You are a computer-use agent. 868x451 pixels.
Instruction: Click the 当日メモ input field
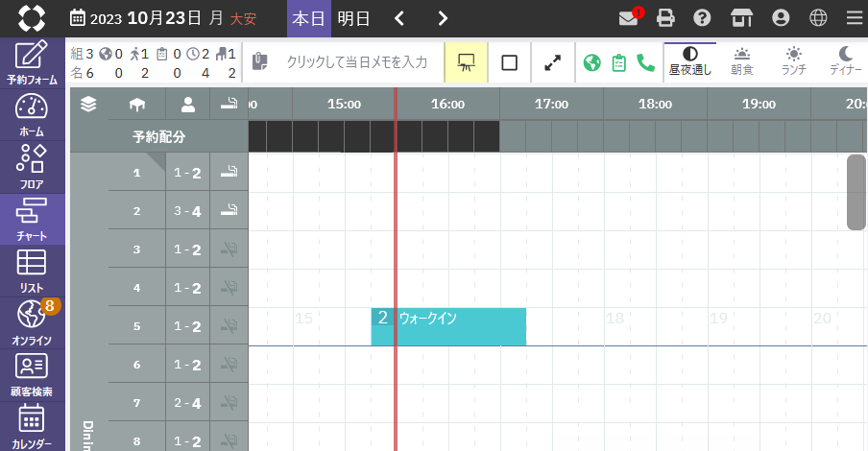point(356,62)
